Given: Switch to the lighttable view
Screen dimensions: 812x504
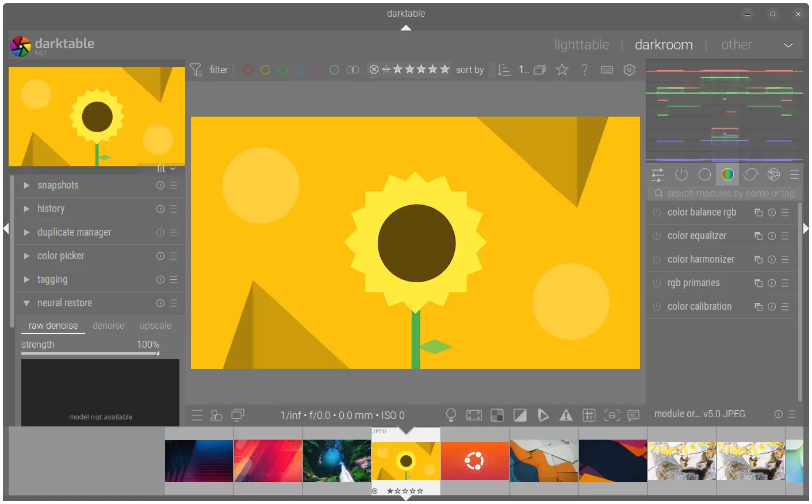Looking at the screenshot, I should click(x=581, y=45).
